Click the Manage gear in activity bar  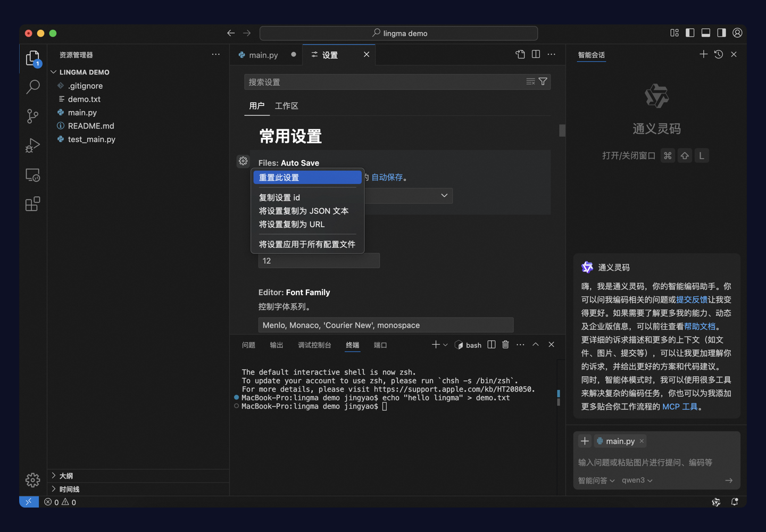click(x=33, y=480)
